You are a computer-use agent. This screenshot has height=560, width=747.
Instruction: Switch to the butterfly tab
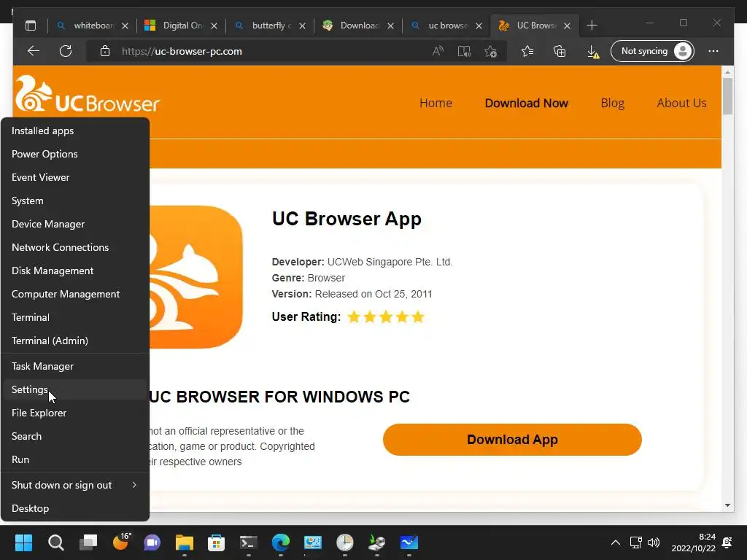(270, 26)
